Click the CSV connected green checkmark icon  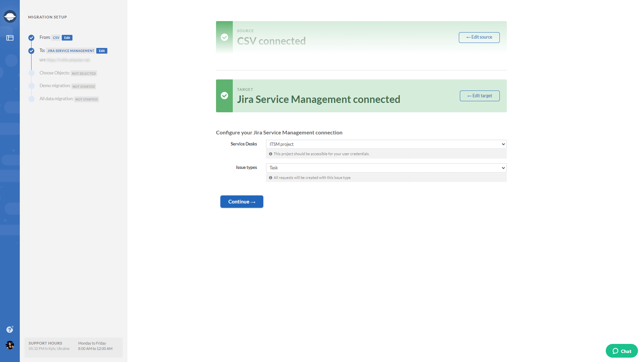(224, 37)
